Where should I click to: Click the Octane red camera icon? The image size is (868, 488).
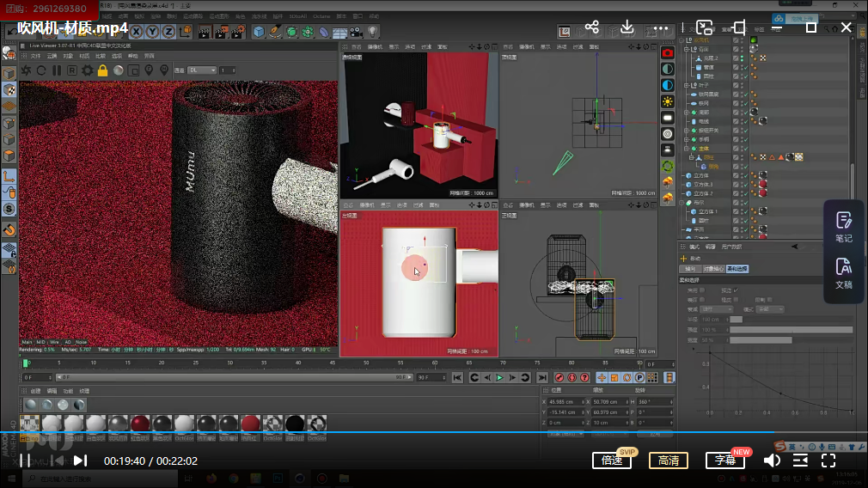point(668,53)
